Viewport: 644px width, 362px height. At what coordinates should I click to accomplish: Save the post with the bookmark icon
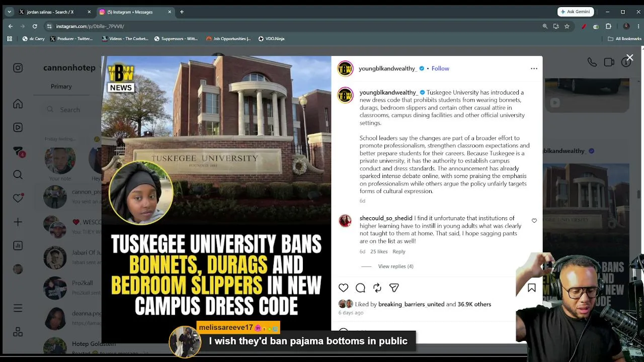(x=531, y=288)
